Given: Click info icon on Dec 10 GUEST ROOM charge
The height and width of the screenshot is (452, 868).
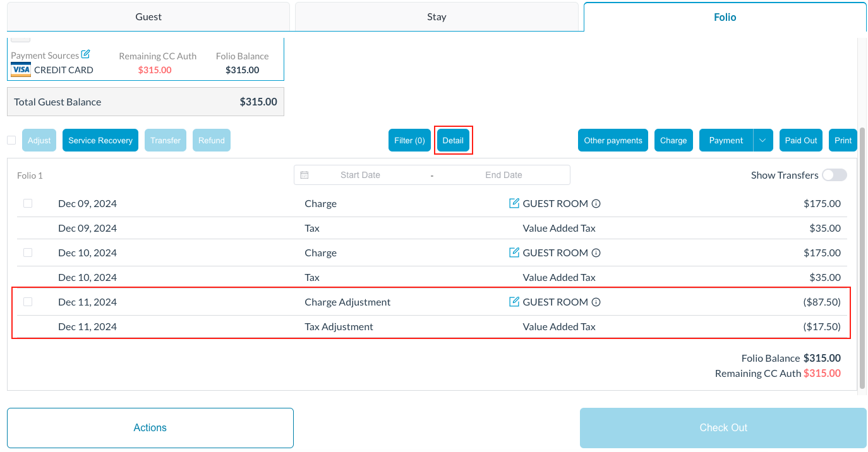Looking at the screenshot, I should pos(596,253).
